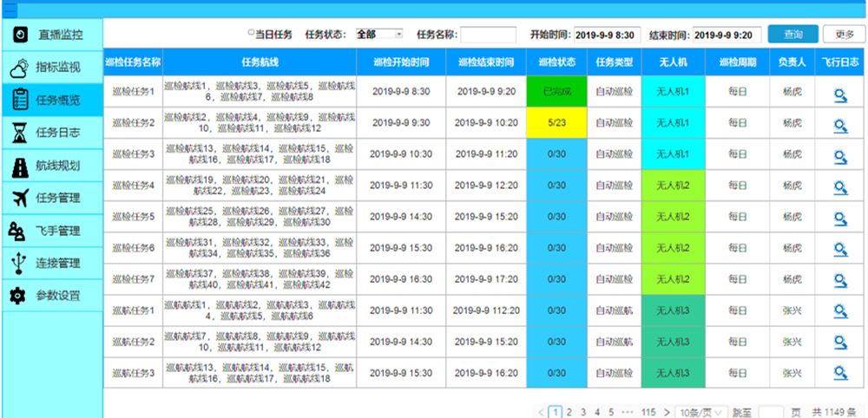Enable the 当日任务 checkbox
Screen dimensions: 868x418
[252, 34]
